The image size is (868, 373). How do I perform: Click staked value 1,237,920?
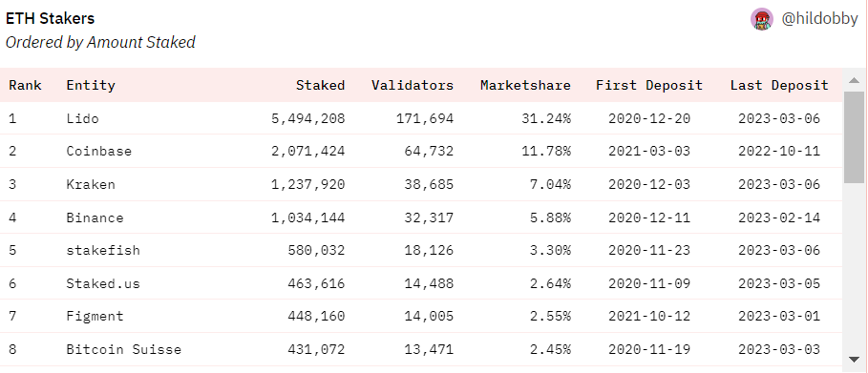coord(308,184)
